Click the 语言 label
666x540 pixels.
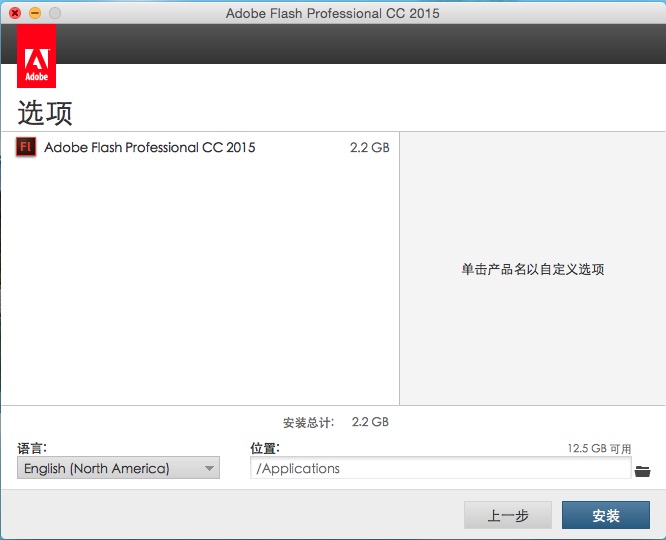click(x=32, y=448)
